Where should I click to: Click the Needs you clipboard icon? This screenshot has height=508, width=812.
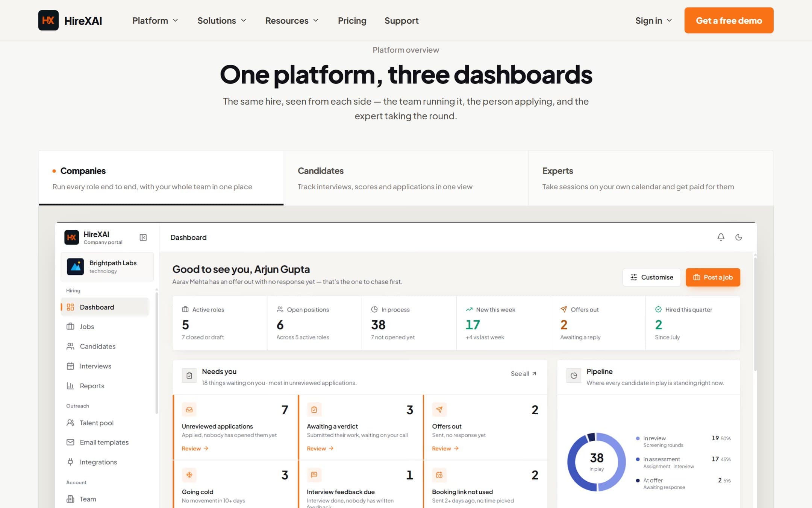(x=189, y=376)
